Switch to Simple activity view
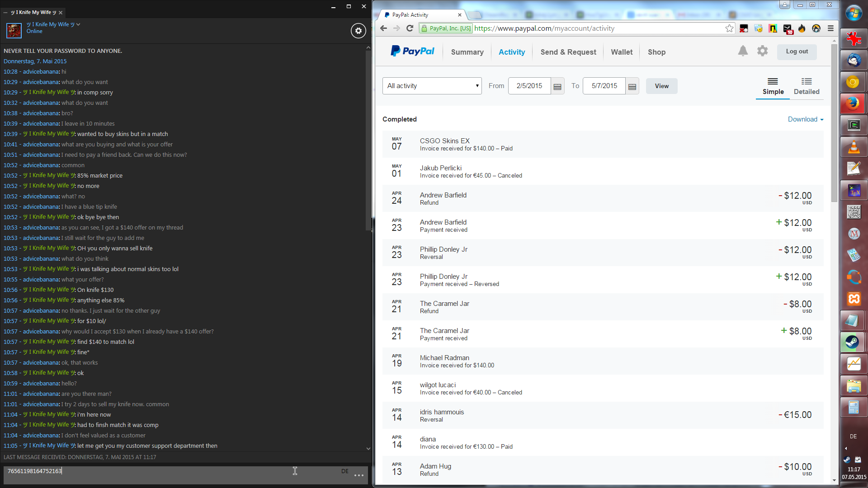868x488 pixels. click(x=773, y=86)
